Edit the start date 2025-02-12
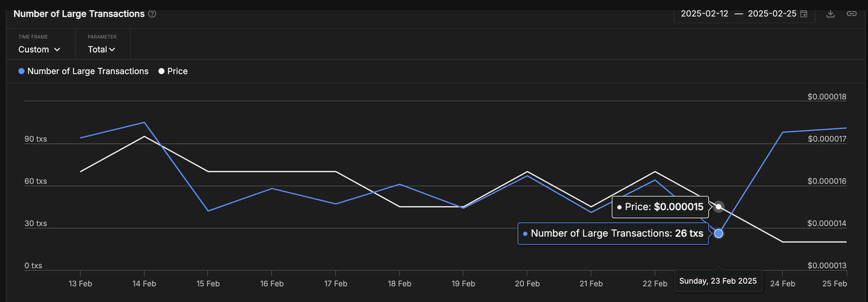 pos(704,14)
